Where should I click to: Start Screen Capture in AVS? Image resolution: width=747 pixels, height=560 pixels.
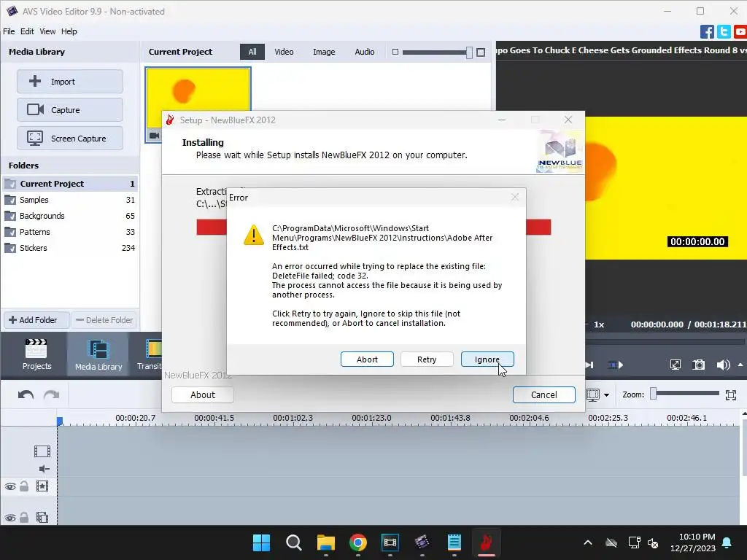[70, 139]
